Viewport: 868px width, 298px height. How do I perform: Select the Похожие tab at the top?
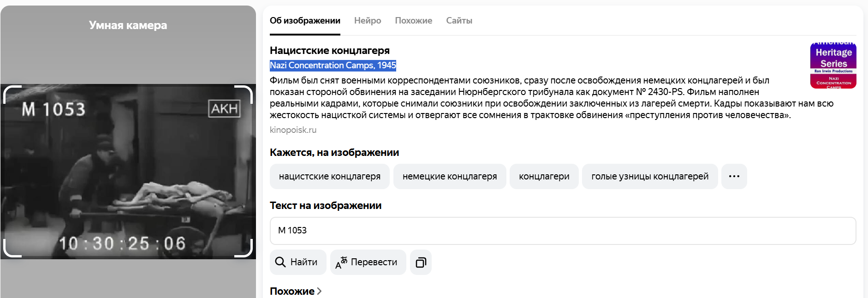(413, 21)
